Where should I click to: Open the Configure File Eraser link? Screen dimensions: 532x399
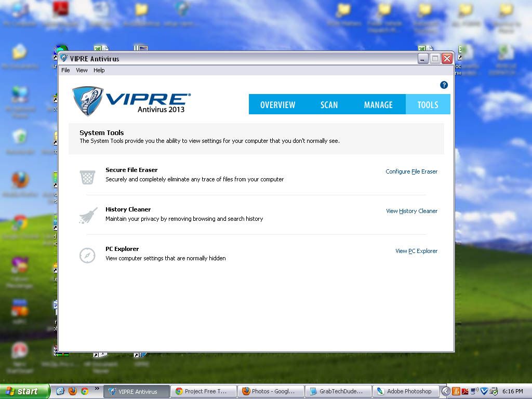(x=411, y=171)
